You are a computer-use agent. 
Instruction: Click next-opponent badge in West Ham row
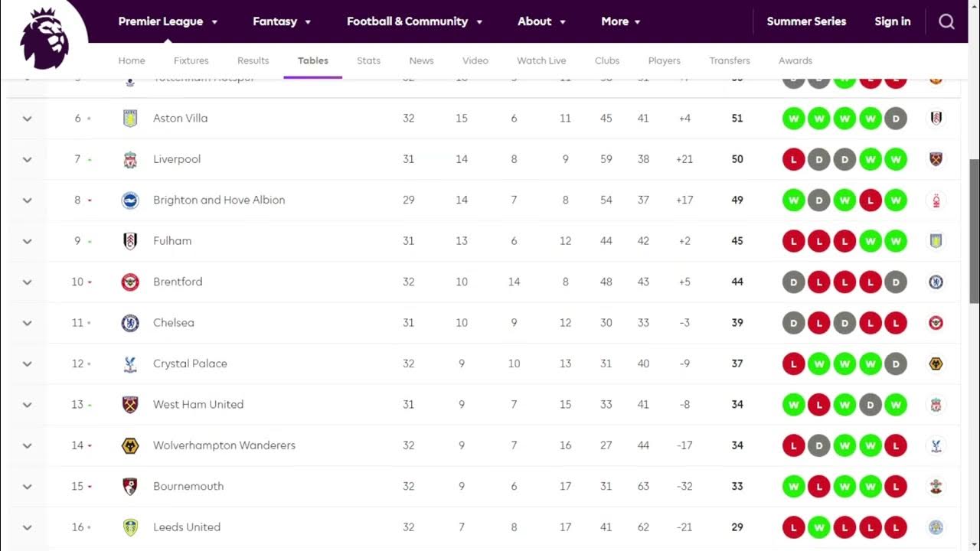[x=936, y=404]
